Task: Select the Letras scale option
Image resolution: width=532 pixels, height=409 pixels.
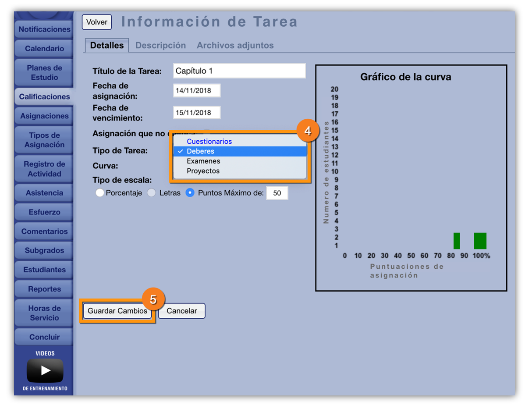Action: point(151,193)
